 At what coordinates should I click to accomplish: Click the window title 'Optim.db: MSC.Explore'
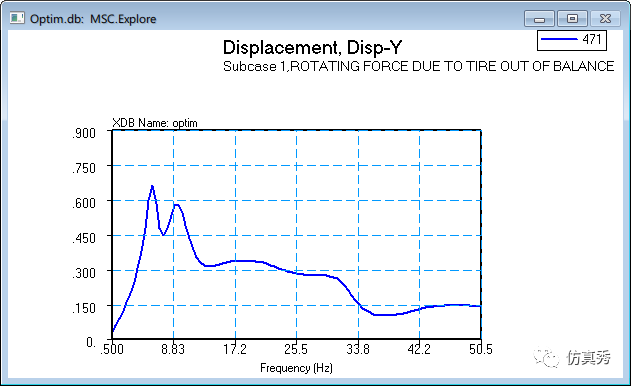[93, 19]
